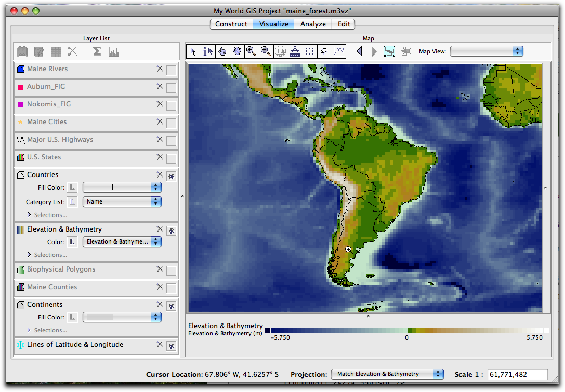Hide the Countries layer using its eye toggle
The width and height of the screenshot is (565, 392).
point(171,176)
